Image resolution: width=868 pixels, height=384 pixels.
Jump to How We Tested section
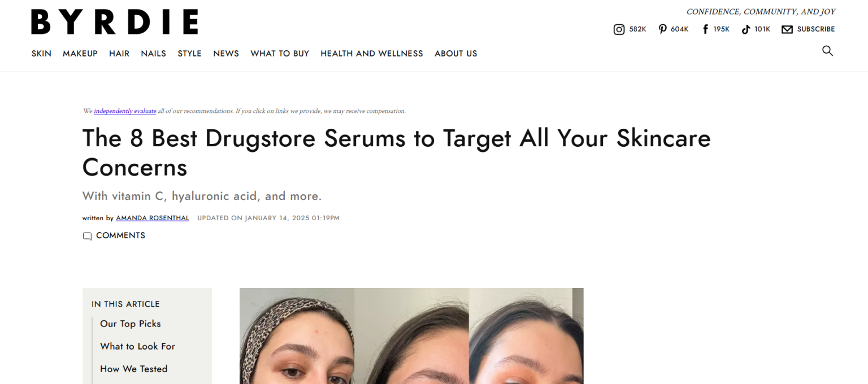point(134,369)
